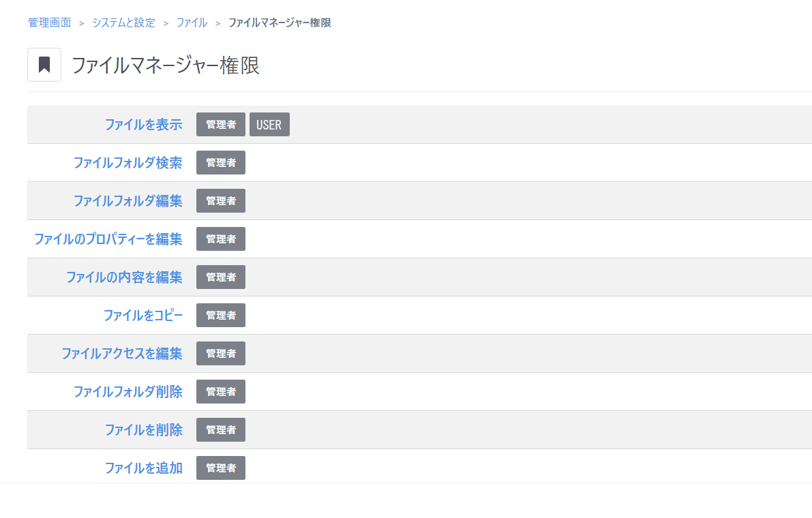812x518 pixels.
Task: Open 管理画面 breadcrumb link
Action: pos(49,22)
